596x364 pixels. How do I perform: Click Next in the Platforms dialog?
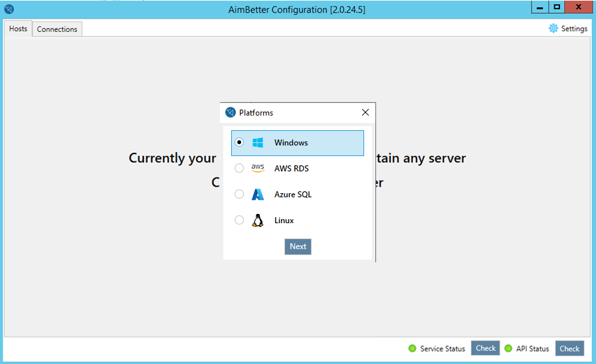(298, 246)
